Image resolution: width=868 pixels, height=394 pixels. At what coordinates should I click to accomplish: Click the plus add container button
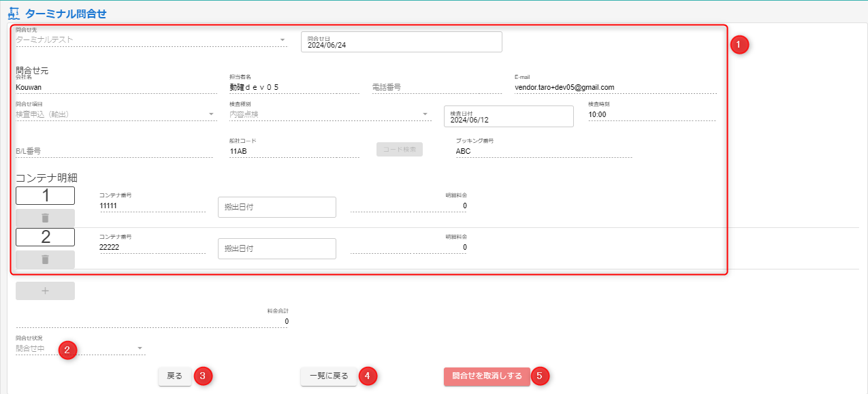click(45, 291)
